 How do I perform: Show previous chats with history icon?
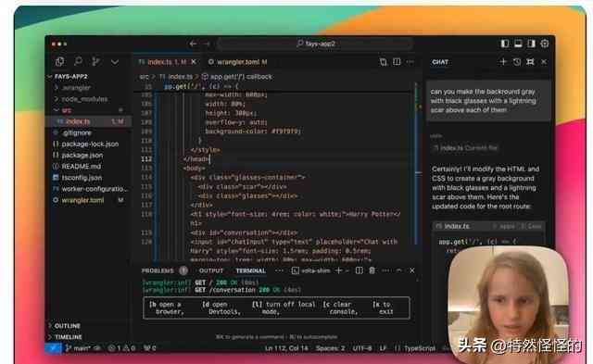coord(517,62)
